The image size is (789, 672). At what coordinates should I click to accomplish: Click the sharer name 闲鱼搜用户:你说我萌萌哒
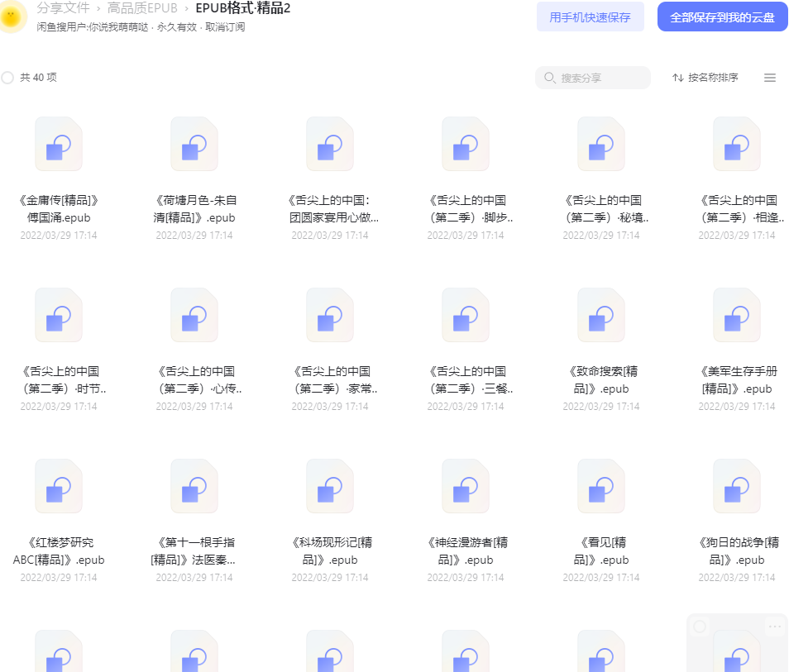93,27
